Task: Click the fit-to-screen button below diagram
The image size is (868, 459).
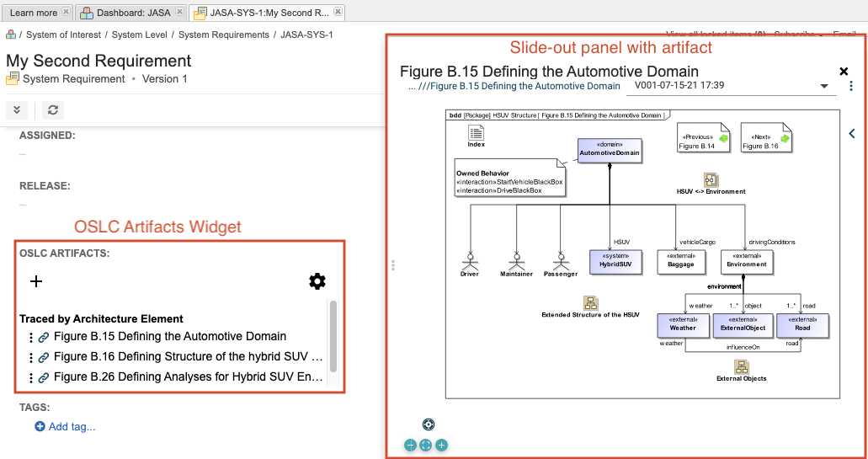Action: [x=425, y=445]
